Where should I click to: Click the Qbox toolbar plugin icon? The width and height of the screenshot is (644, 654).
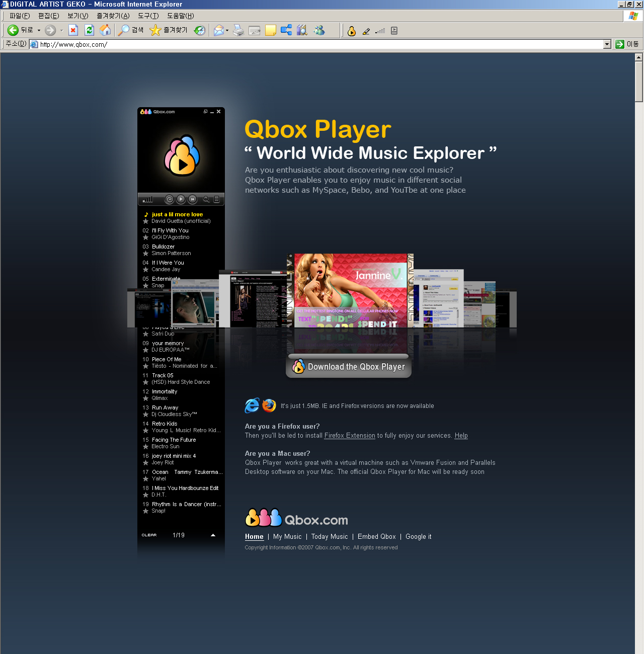click(x=352, y=31)
